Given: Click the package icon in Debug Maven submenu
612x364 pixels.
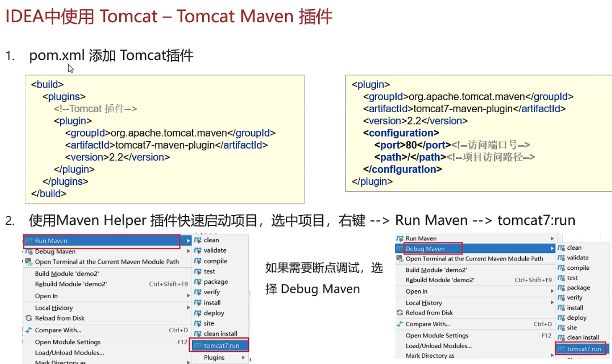Looking at the screenshot, I should click(x=561, y=288).
